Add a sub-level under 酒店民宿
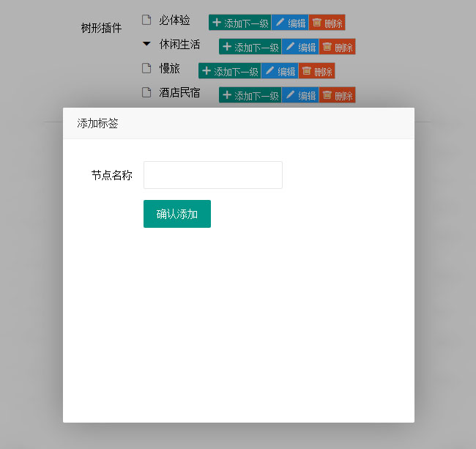Image resolution: width=476 pixels, height=449 pixels. [250, 95]
